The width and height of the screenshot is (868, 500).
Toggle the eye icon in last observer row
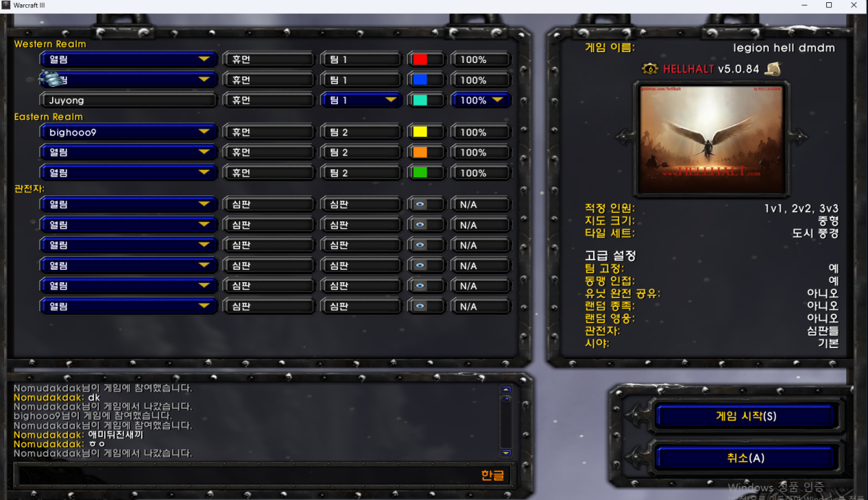420,306
